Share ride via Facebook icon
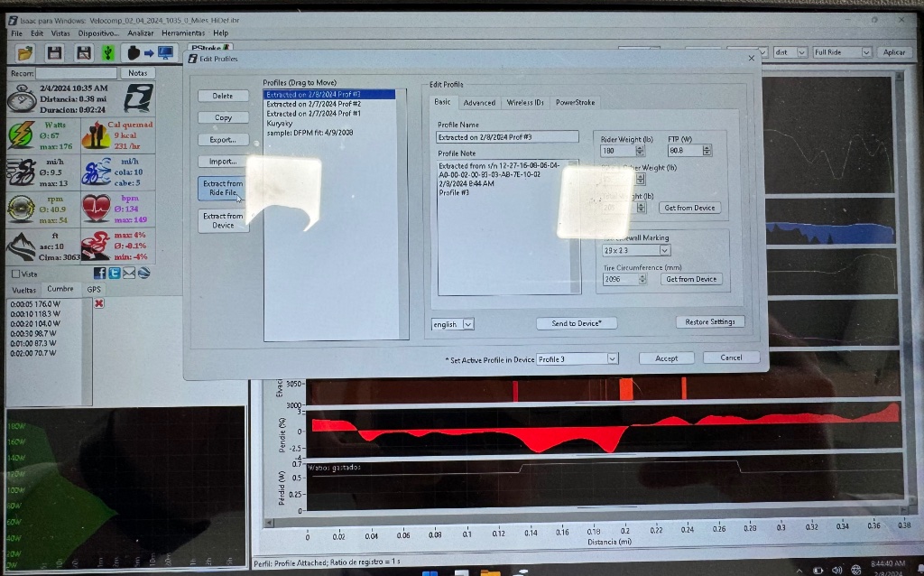 click(x=99, y=273)
